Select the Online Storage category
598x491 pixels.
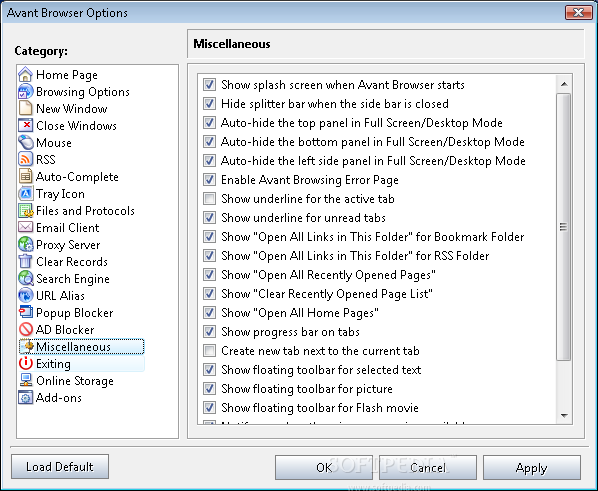pyautogui.click(x=75, y=381)
